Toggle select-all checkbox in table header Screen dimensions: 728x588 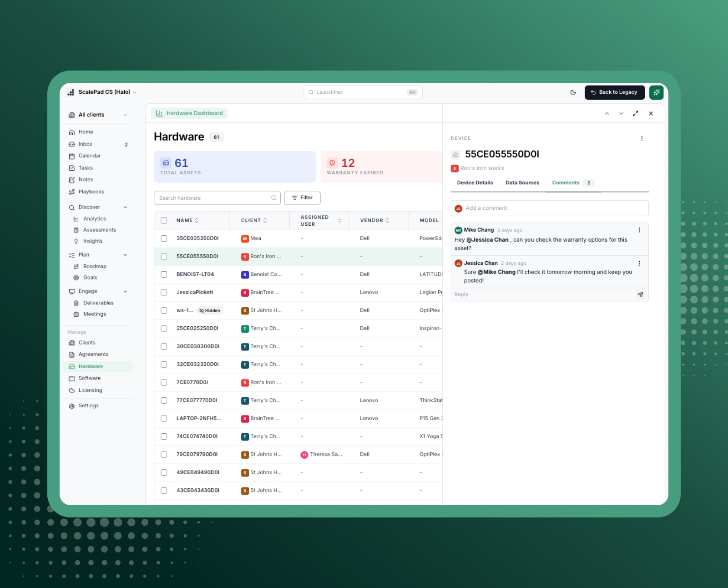[164, 221]
